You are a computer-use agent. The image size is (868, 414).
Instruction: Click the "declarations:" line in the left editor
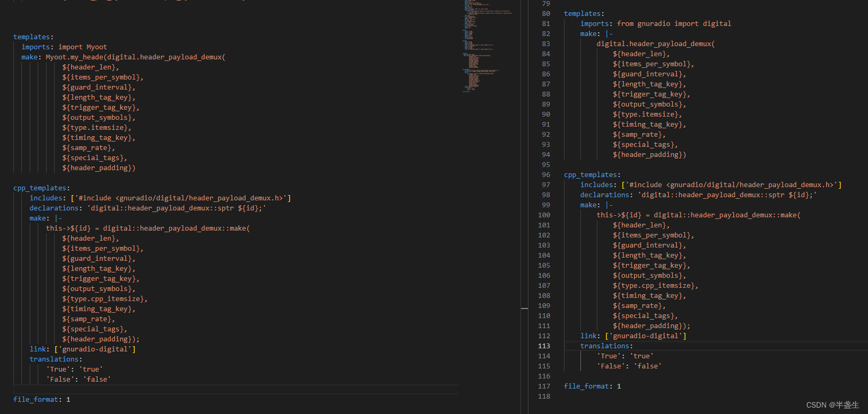click(x=148, y=208)
